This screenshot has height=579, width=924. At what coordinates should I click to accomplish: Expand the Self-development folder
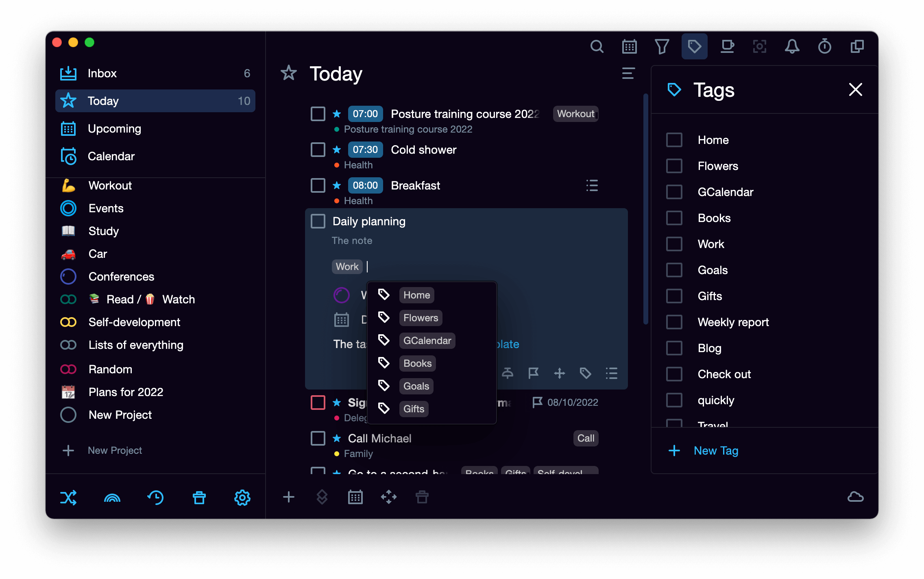68,322
